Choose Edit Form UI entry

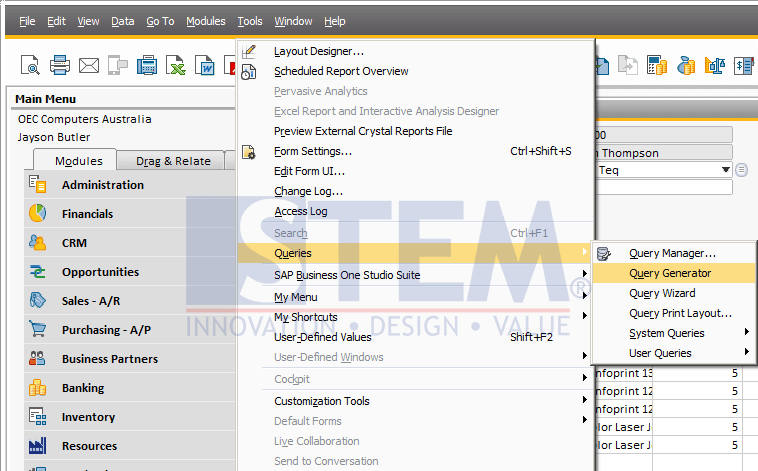pyautogui.click(x=416, y=171)
